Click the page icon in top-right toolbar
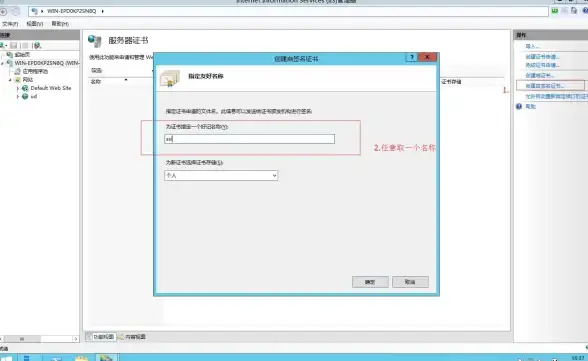Viewport: 588px width, 361px height. click(574, 10)
